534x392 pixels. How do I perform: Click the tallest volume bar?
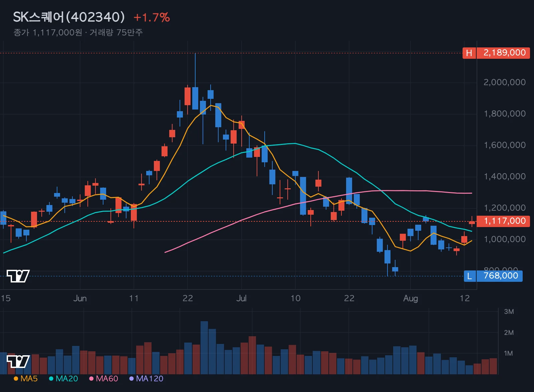coord(204,348)
